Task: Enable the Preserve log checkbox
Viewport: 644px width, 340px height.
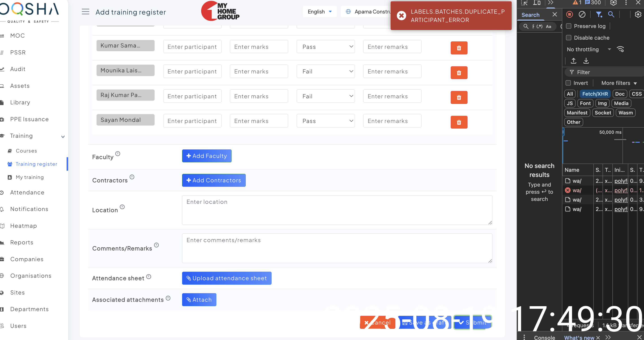Action: click(x=569, y=26)
